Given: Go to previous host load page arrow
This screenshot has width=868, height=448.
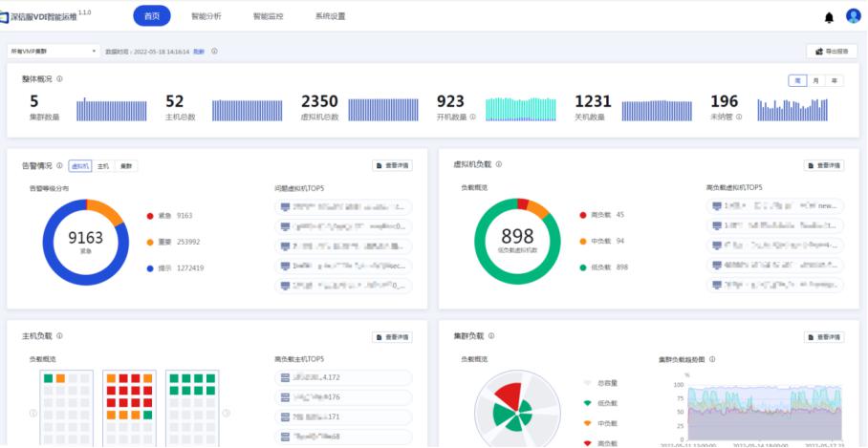Looking at the screenshot, I should (33, 414).
